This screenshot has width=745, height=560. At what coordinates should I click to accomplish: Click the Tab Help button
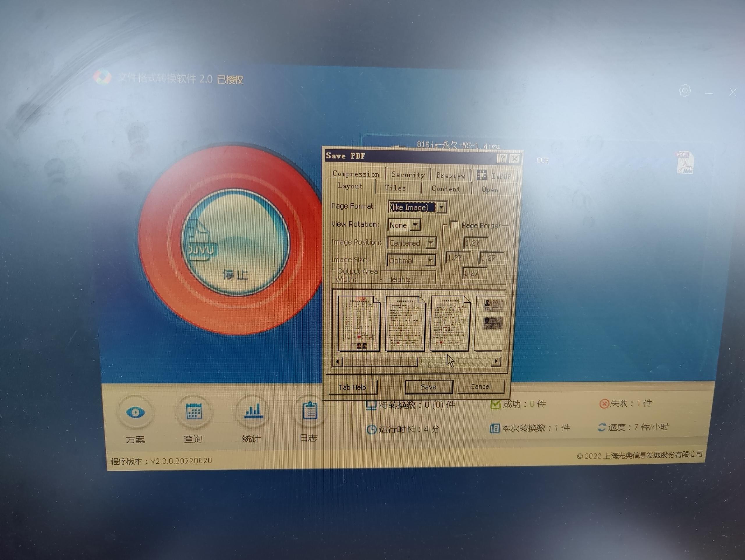pyautogui.click(x=353, y=387)
